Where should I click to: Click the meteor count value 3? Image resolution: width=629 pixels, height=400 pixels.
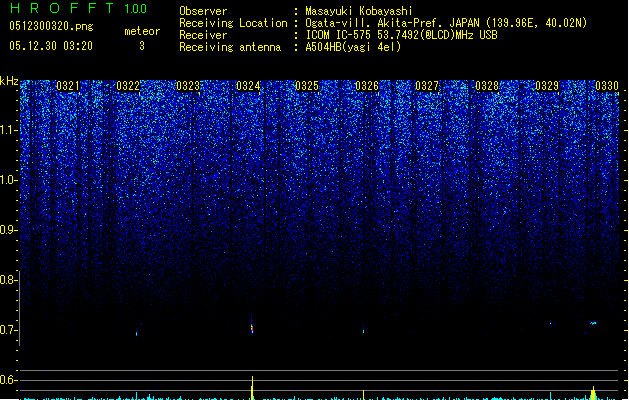click(x=142, y=46)
